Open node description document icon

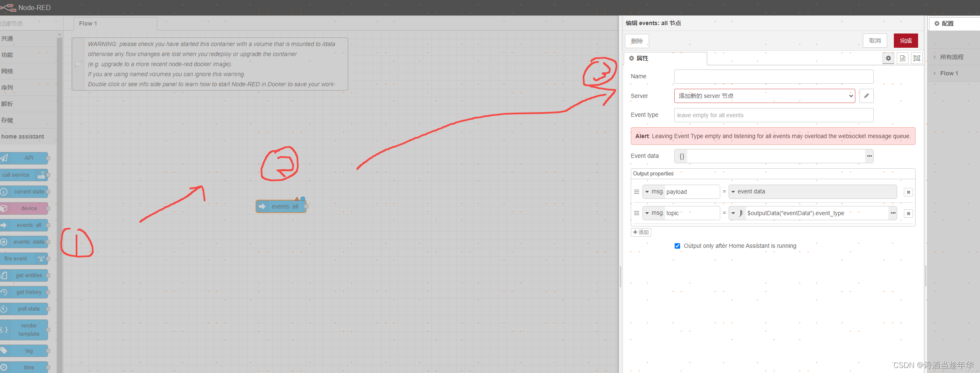coord(903,58)
